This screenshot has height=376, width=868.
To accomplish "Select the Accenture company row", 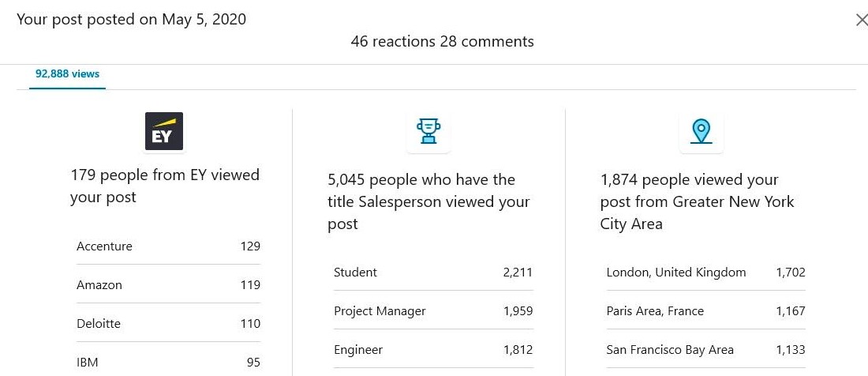I will (x=168, y=246).
